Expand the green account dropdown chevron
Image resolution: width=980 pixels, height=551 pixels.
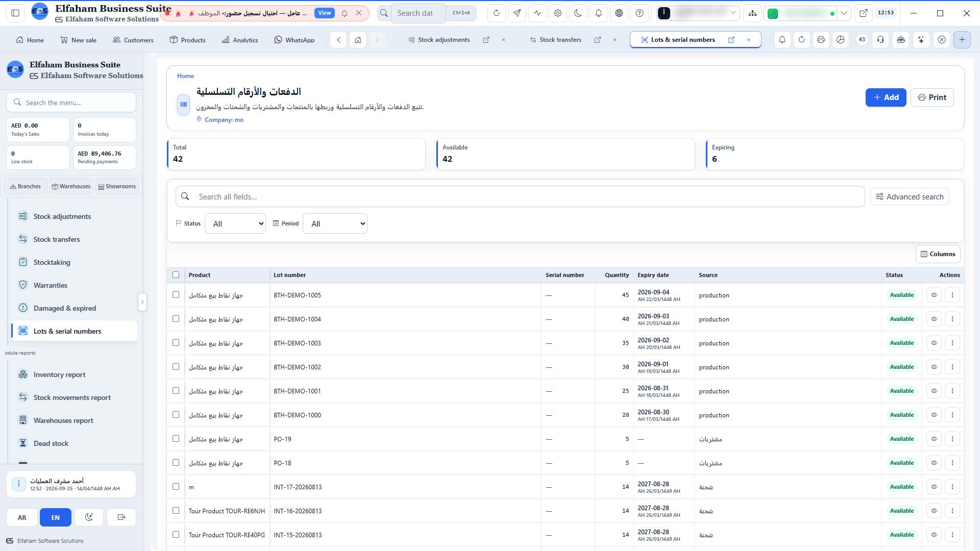point(844,13)
